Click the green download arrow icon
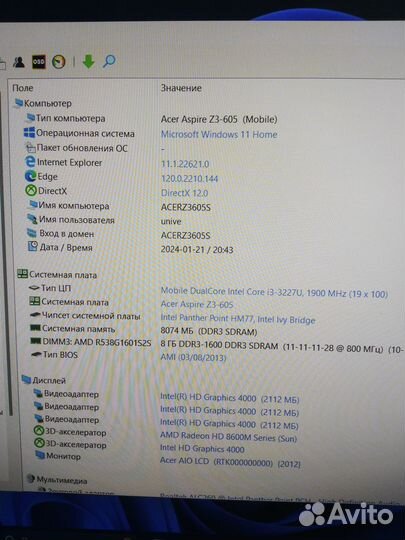 coord(89,61)
